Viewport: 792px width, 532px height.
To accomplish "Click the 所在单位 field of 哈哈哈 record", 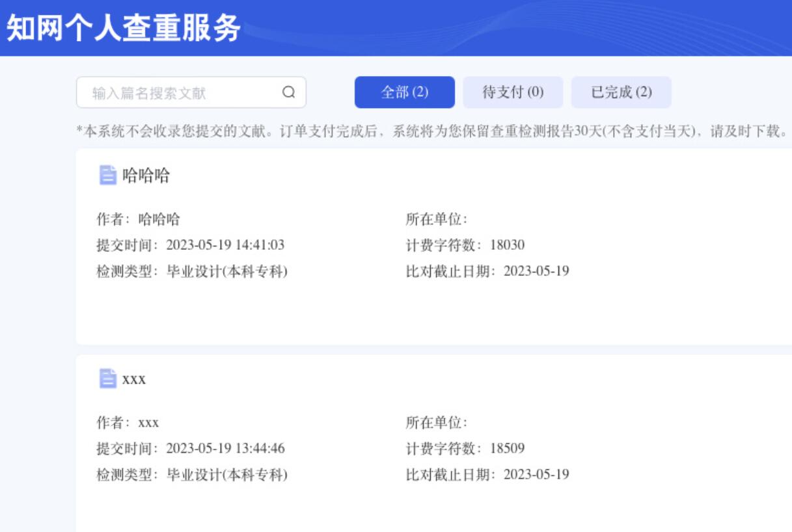I will 437,219.
